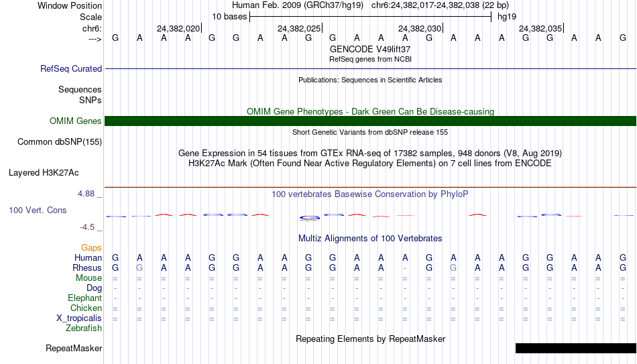
Task: Select the Mouse species row label
Action: point(89,278)
